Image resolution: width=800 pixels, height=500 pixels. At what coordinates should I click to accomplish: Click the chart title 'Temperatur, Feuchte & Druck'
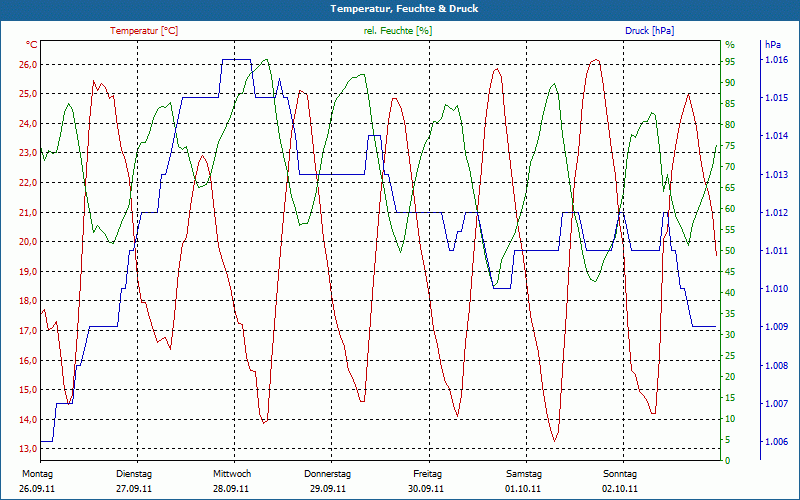[404, 9]
